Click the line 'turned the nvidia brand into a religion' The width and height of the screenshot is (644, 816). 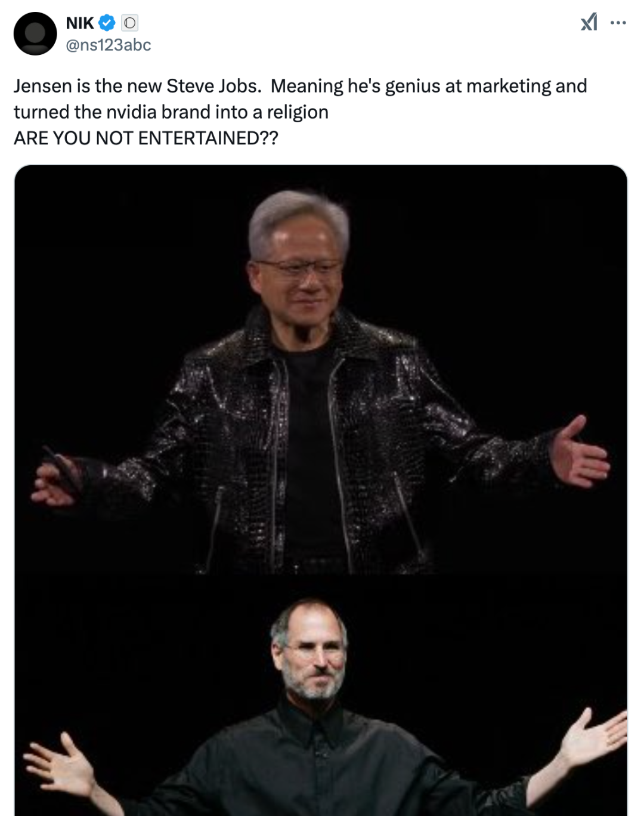point(171,112)
